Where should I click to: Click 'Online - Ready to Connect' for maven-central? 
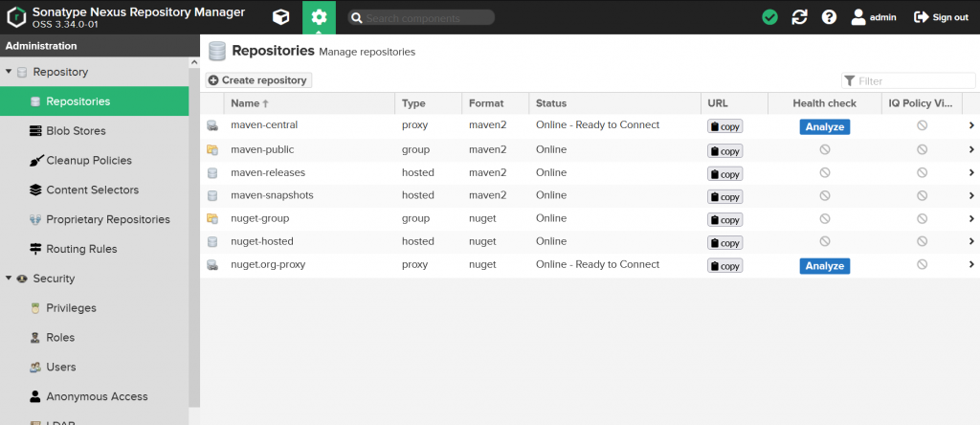click(x=597, y=125)
